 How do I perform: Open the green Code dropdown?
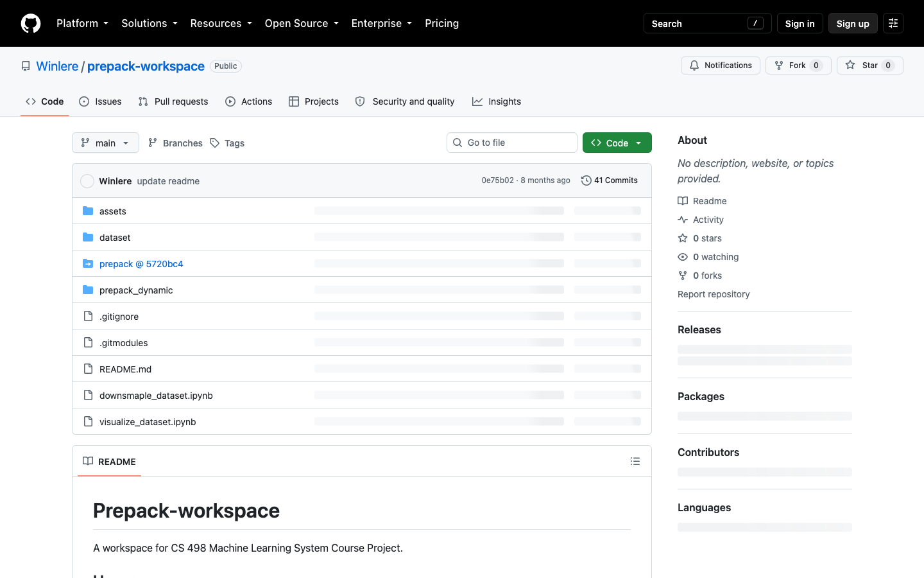point(617,143)
